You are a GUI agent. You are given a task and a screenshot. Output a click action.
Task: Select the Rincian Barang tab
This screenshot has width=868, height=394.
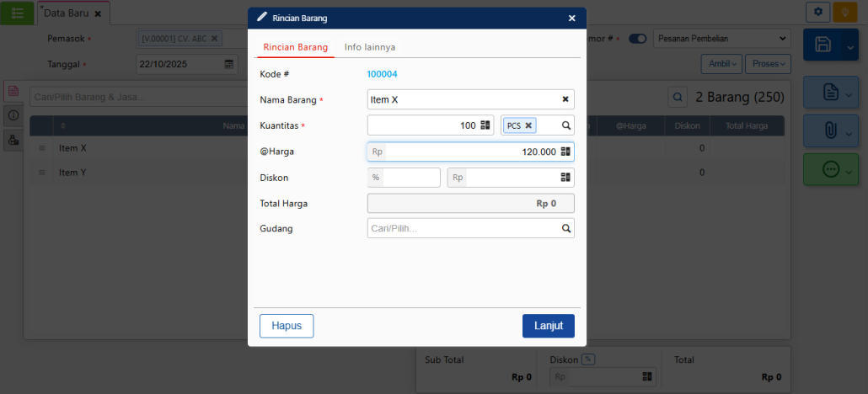(x=295, y=47)
